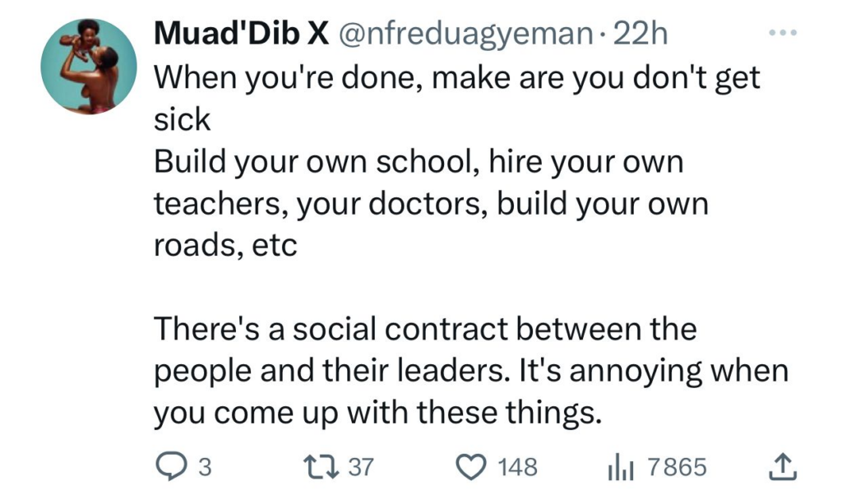Viewport: 842px width, 504px height.
Task: Open the view analytics bar chart icon
Action: tap(618, 467)
